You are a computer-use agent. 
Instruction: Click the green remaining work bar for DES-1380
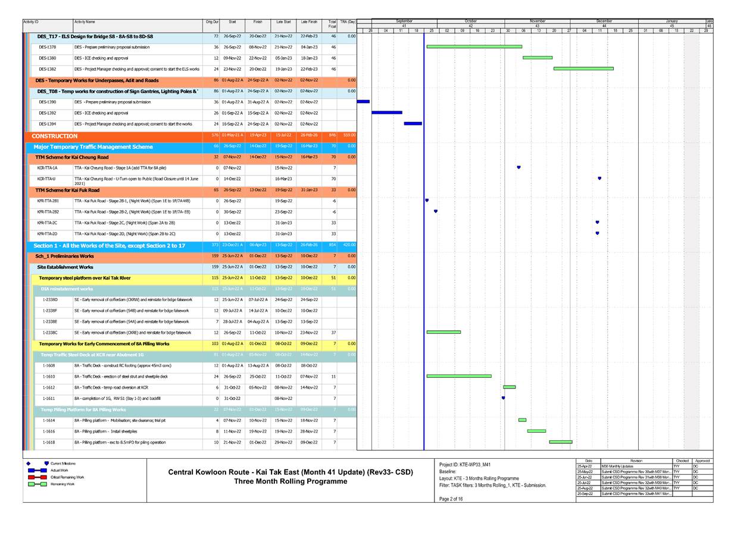point(538,58)
